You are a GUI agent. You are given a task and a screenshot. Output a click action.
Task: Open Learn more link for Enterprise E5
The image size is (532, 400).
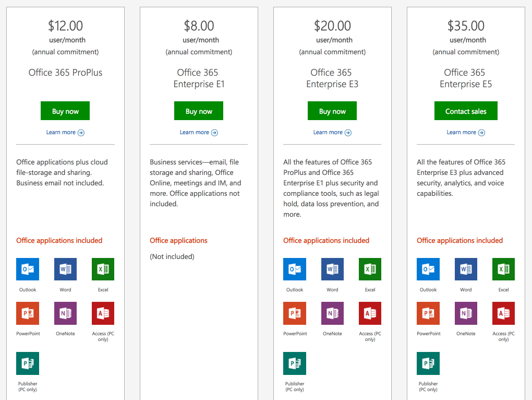click(466, 133)
